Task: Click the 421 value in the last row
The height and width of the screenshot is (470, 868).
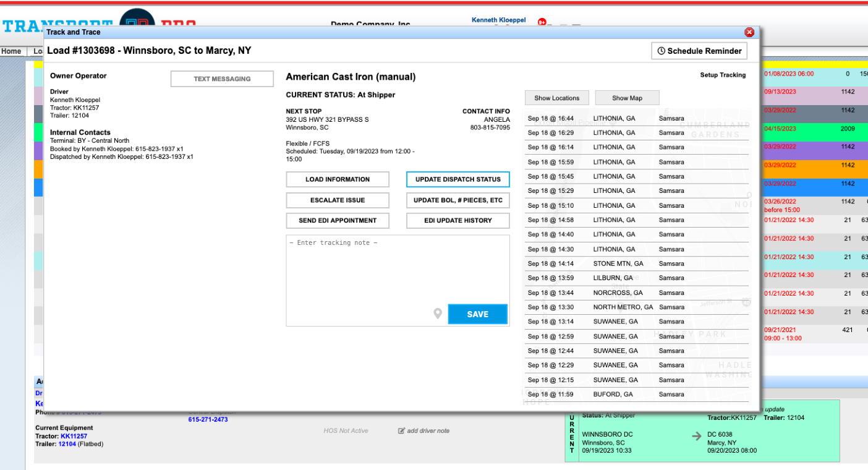Action: (848, 330)
